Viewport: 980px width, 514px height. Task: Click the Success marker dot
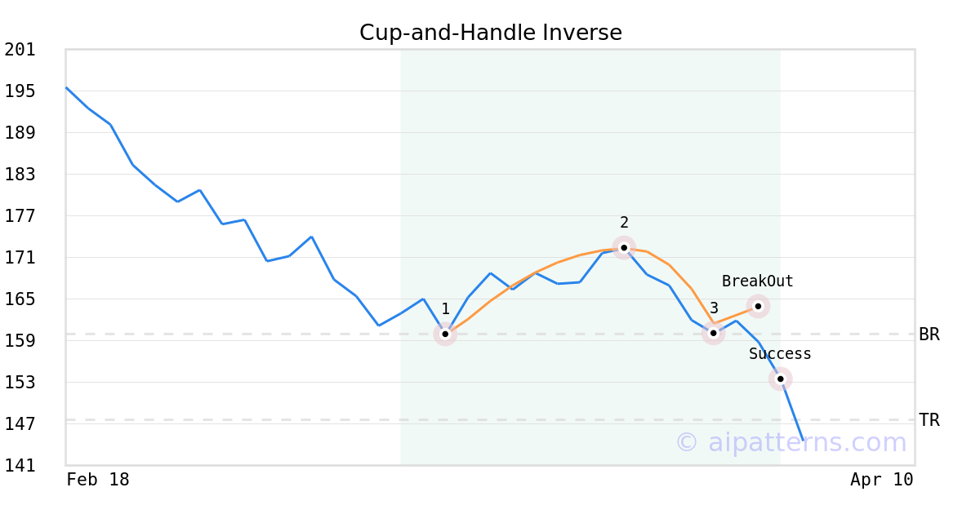[781, 379]
